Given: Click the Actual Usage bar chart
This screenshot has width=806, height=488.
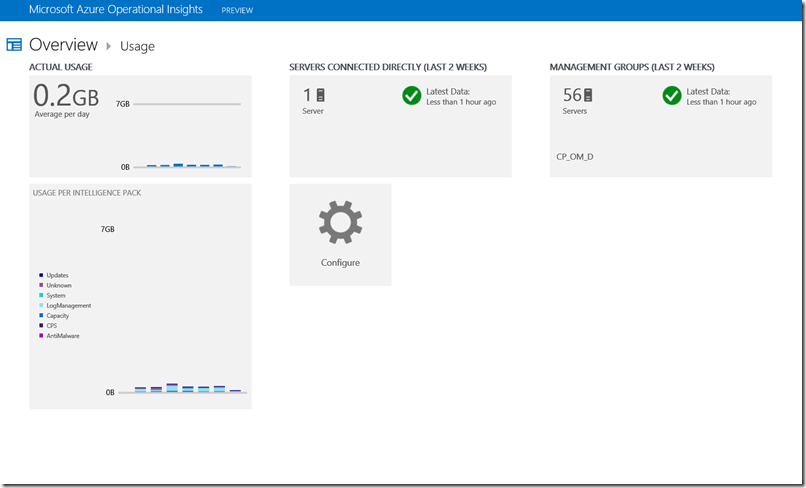Looking at the screenshot, I should point(185,165).
